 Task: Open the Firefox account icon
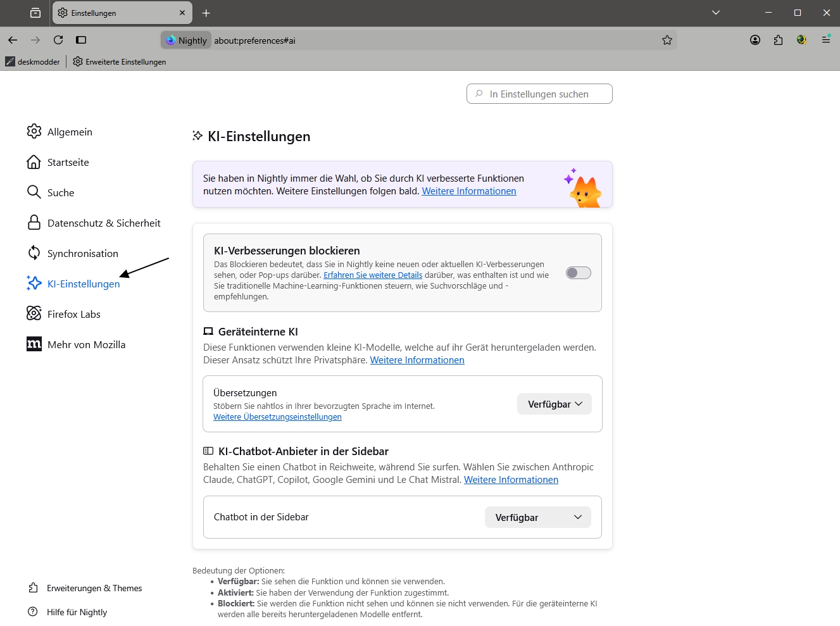(755, 40)
